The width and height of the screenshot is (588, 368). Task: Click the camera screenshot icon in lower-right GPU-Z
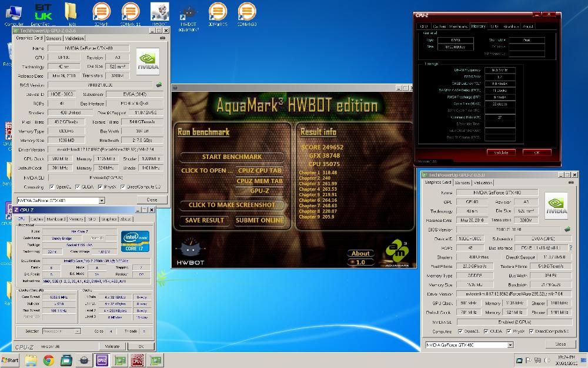pyautogui.click(x=571, y=183)
